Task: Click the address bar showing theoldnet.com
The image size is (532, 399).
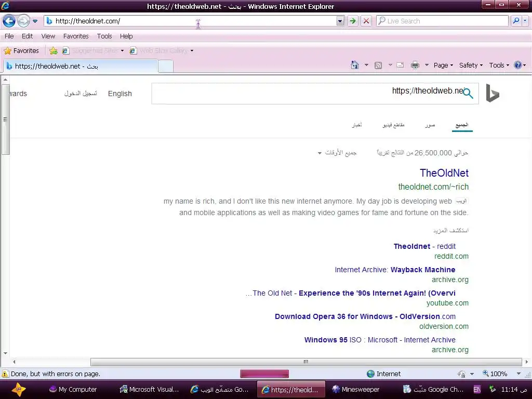Action: point(190,21)
